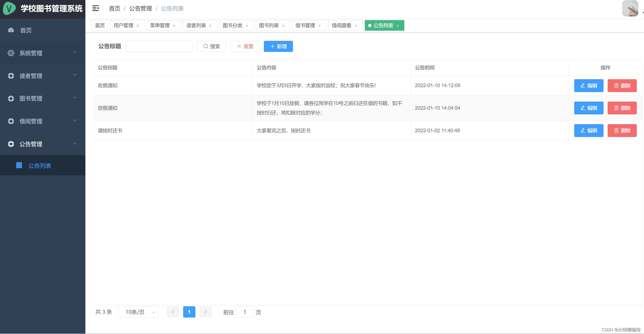Viewport: 644px width, 334px height.
Task: Click the 系统管理 gear icon
Action: [x=11, y=53]
